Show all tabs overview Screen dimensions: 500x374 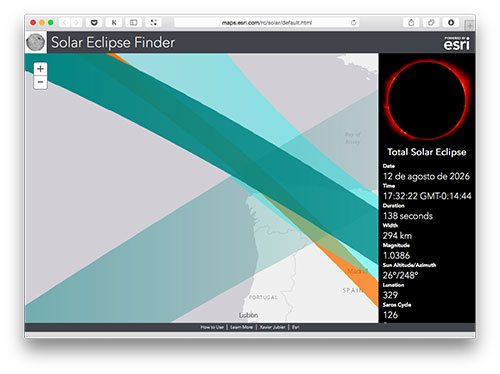(x=431, y=23)
